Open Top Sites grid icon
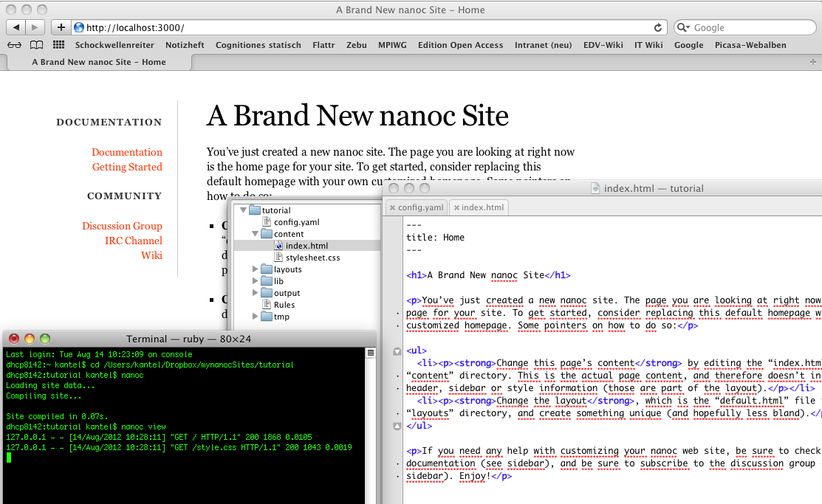Screen dimensions: 822x504 (x=58, y=45)
